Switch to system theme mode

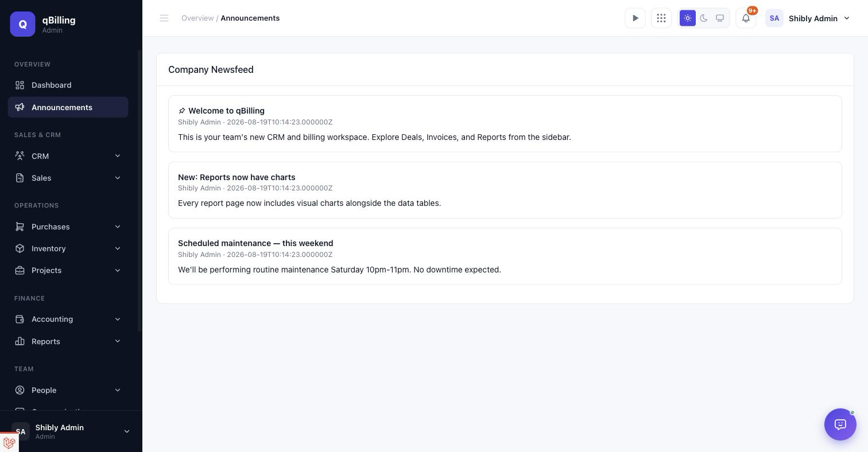(x=720, y=18)
